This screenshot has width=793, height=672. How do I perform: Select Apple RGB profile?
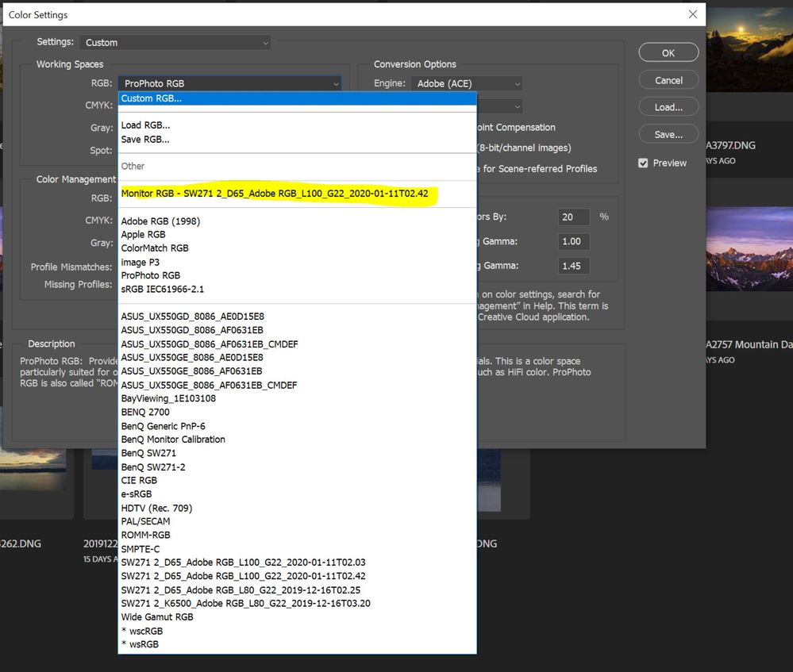coord(298,235)
